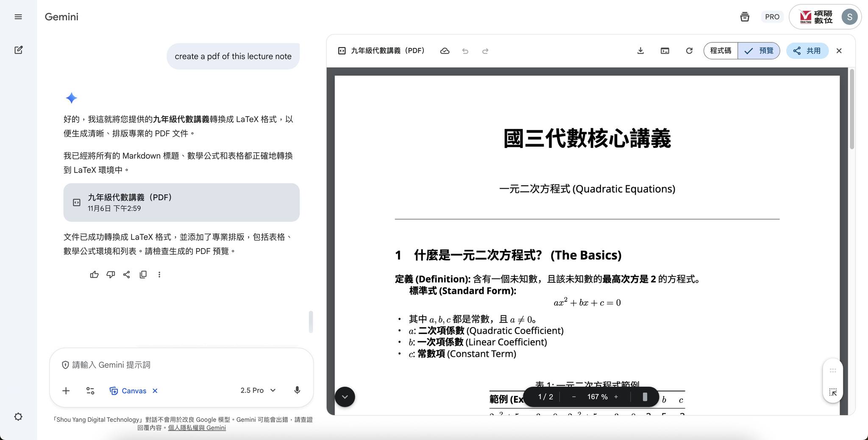Click the microphone voice input icon
This screenshot has width=868, height=440.
[x=297, y=390]
